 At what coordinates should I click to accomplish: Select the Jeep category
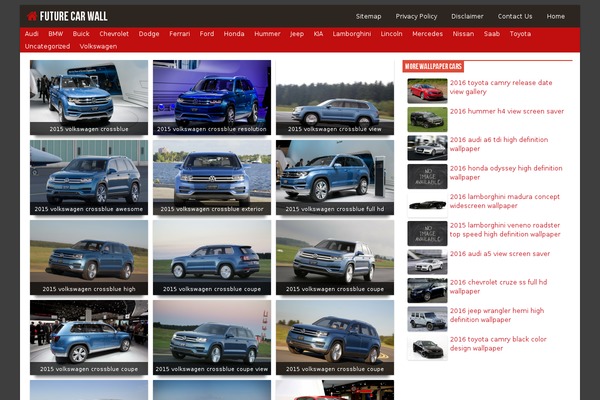297,34
